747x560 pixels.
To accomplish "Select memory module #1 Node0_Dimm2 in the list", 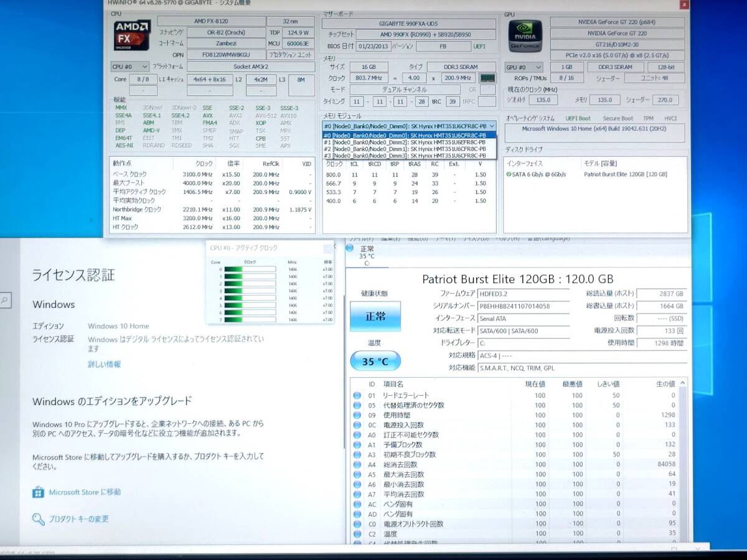I will 410,142.
